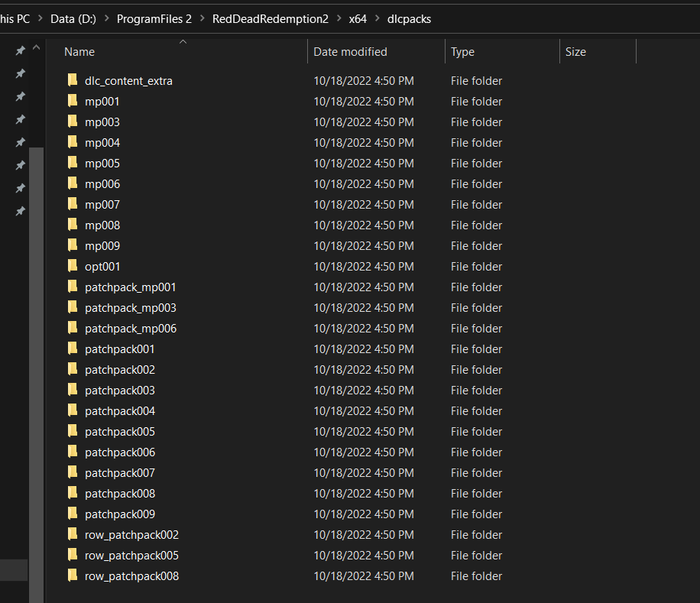Image resolution: width=700 pixels, height=603 pixels.
Task: Click the row_patchpack005 folder icon
Action: (73, 554)
